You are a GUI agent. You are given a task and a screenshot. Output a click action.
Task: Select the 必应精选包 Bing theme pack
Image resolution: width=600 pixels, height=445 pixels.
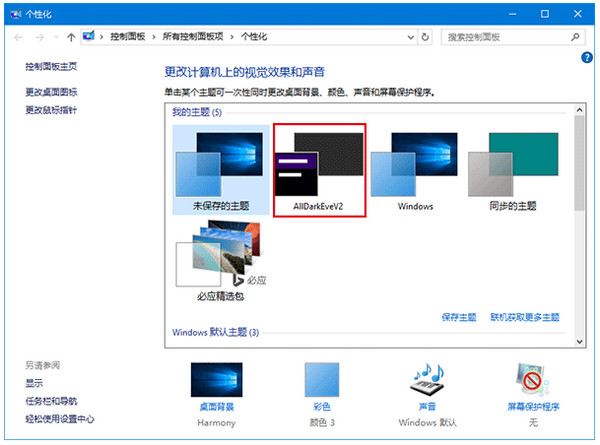[x=219, y=260]
